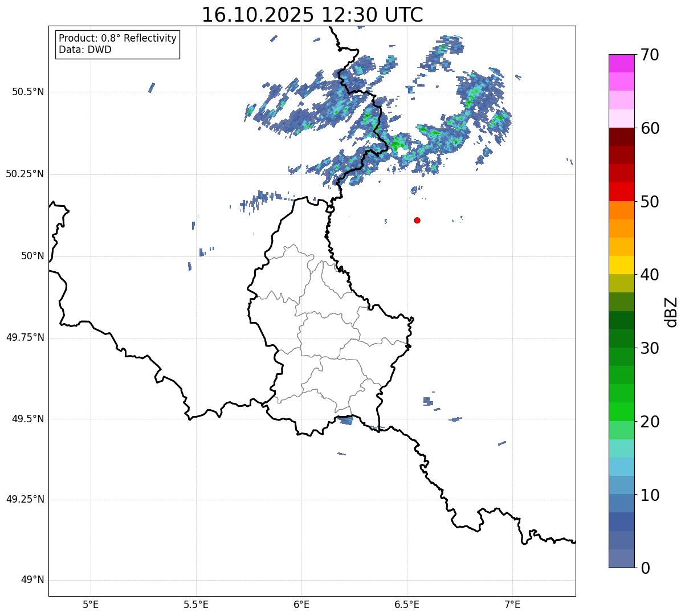Screen dimensions: 685x616
Task: Click the 'dBZ' colorbar axis label
Action: [x=671, y=312]
